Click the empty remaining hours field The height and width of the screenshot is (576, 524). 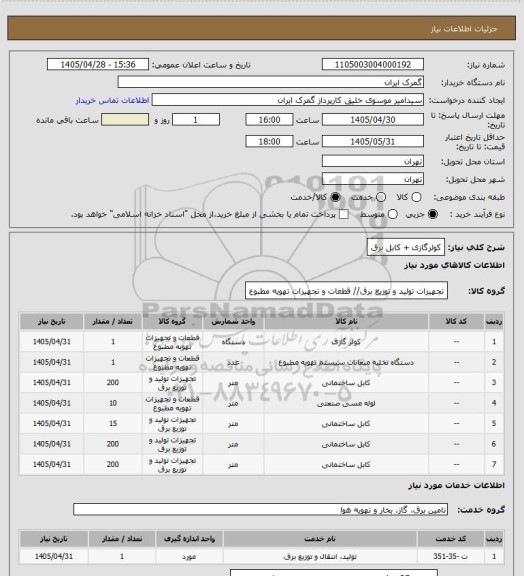tap(125, 120)
